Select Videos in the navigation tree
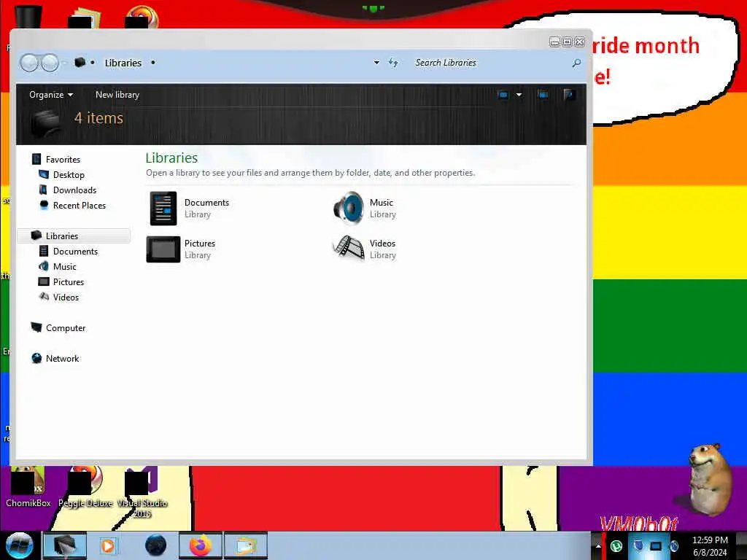747x560 pixels. pyautogui.click(x=66, y=297)
